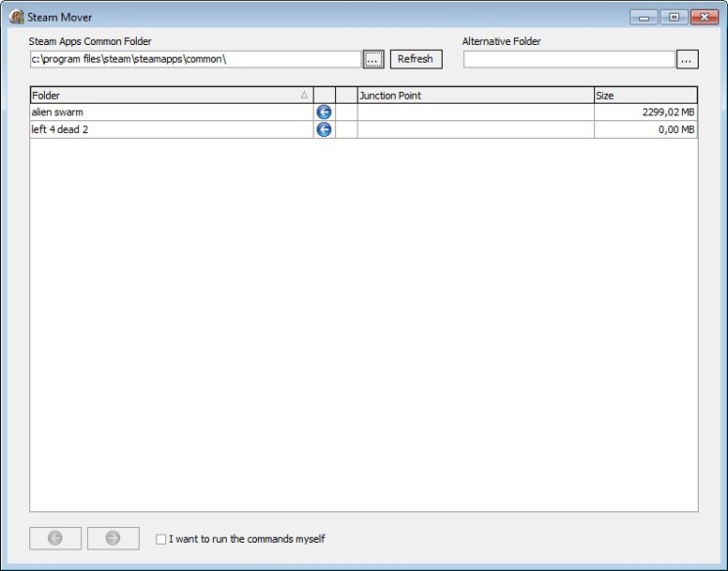
Task: Minimize the Steam Mover window
Action: [x=644, y=18]
